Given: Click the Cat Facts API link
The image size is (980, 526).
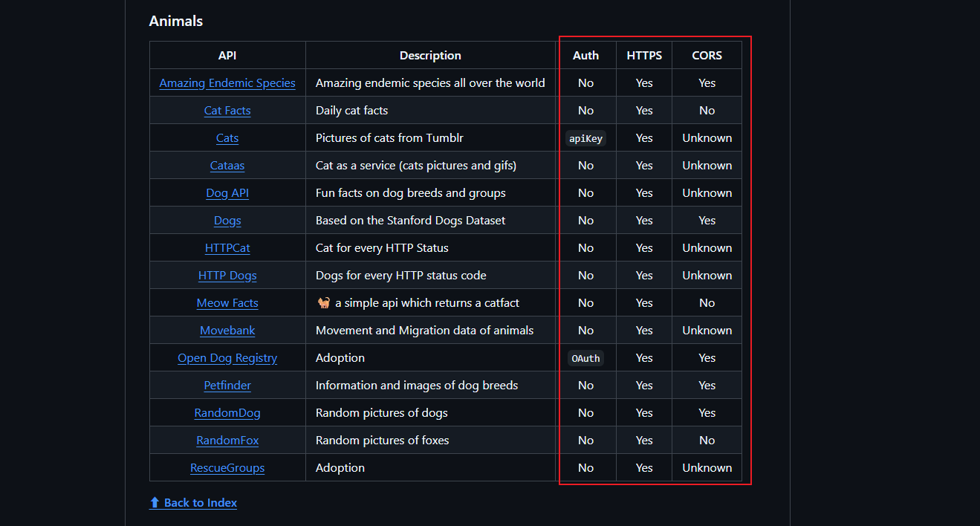Looking at the screenshot, I should pyautogui.click(x=227, y=111).
